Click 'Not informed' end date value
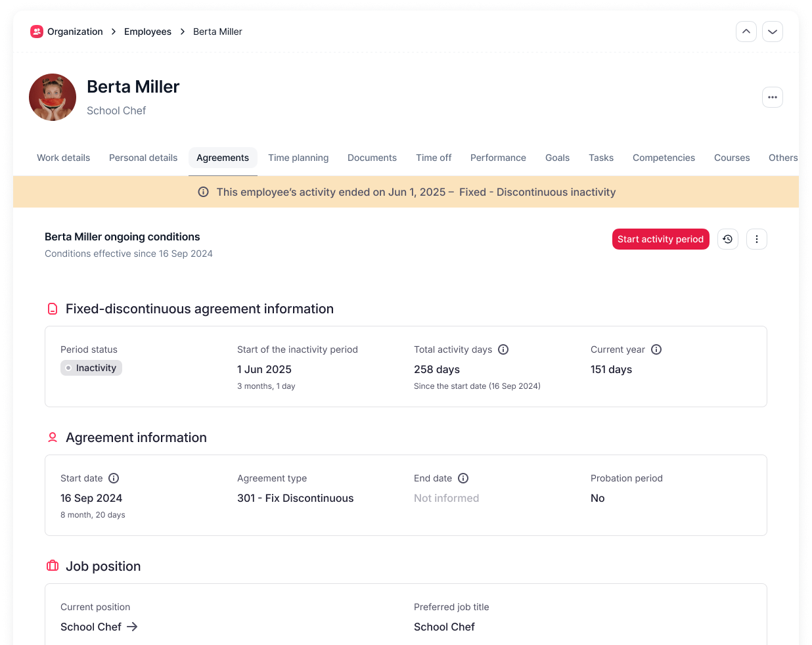This screenshot has width=812, height=645. click(x=446, y=498)
